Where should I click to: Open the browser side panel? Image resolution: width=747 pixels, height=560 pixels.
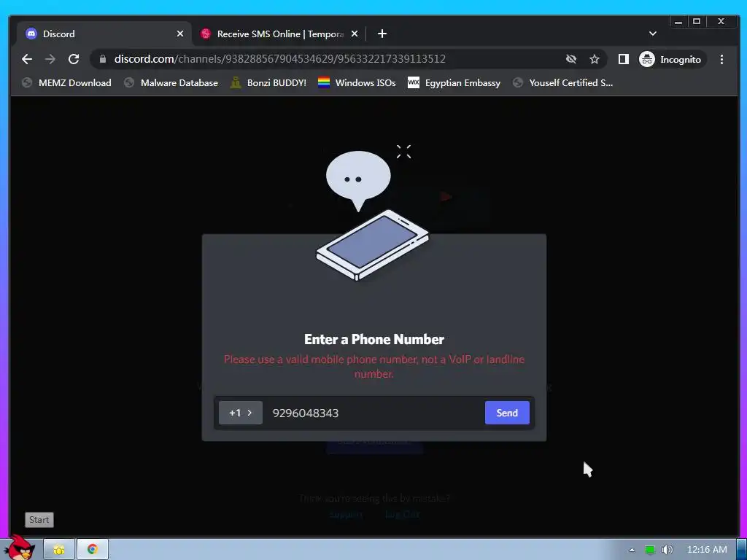click(623, 59)
